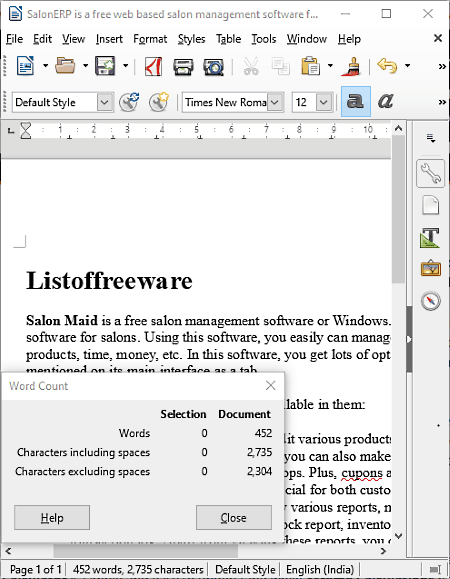Click ruler tab-stop type selector
Viewport: 450px width, 579px height.
11,130
